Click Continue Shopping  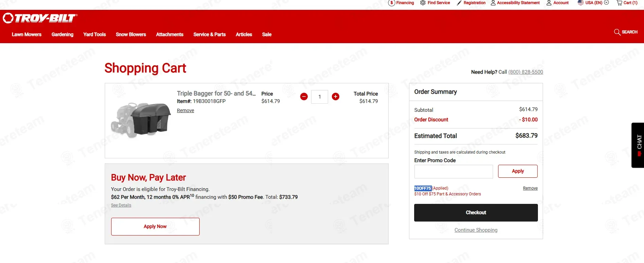click(x=476, y=230)
